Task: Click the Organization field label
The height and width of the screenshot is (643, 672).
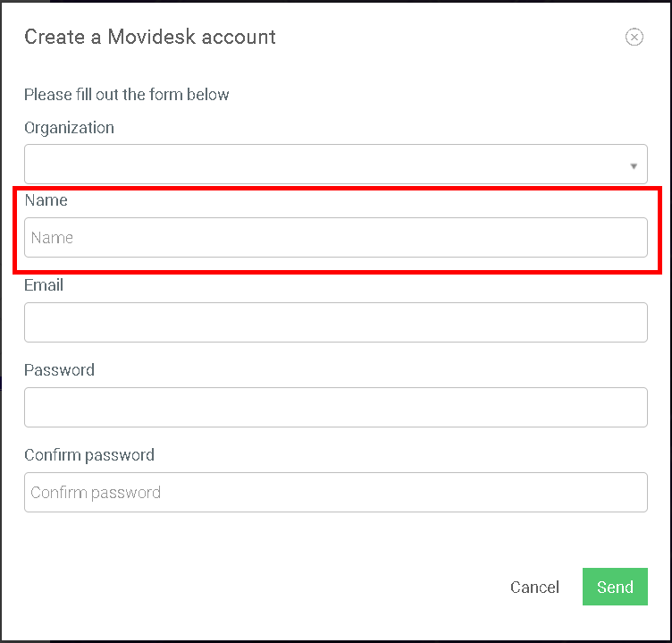Action: (69, 128)
